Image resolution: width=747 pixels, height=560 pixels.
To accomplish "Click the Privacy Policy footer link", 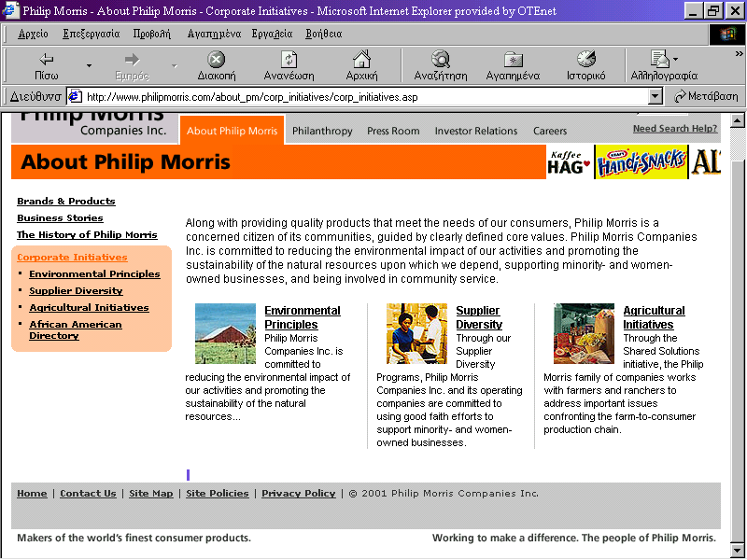I will (x=299, y=494).
